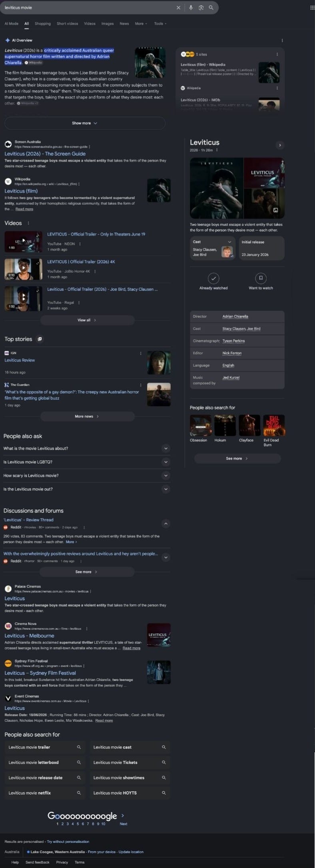
Task: Open Videos section options menu
Action: pos(28,223)
